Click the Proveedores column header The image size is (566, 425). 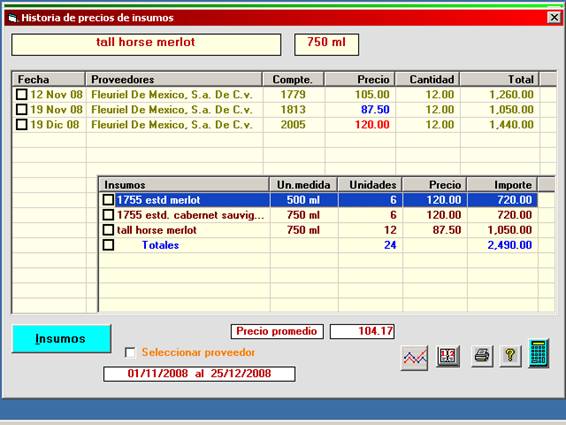point(174,79)
